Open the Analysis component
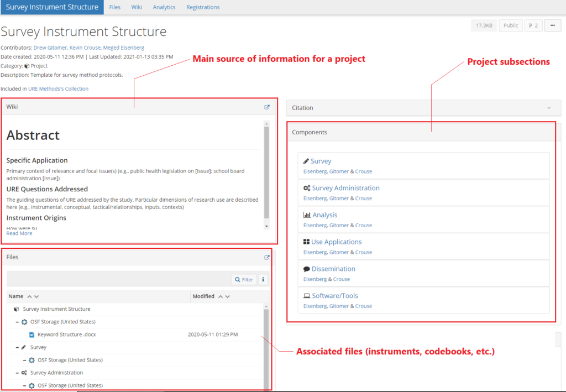 tap(324, 215)
